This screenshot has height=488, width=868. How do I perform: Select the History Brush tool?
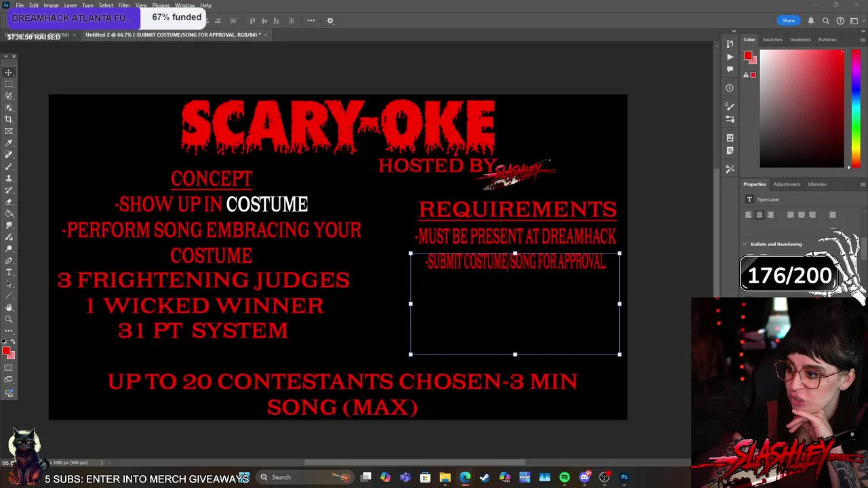click(x=9, y=190)
